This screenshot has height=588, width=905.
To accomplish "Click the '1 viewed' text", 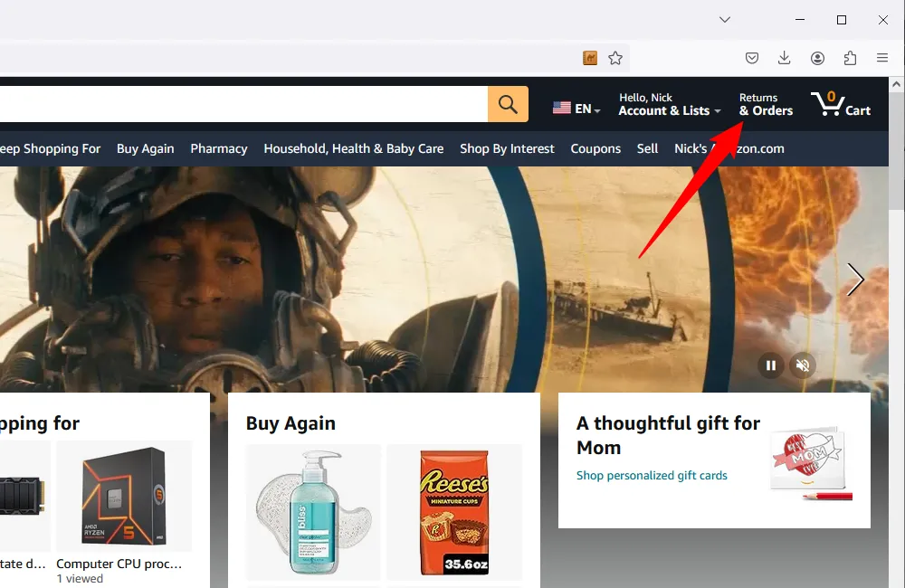I will pos(80,579).
